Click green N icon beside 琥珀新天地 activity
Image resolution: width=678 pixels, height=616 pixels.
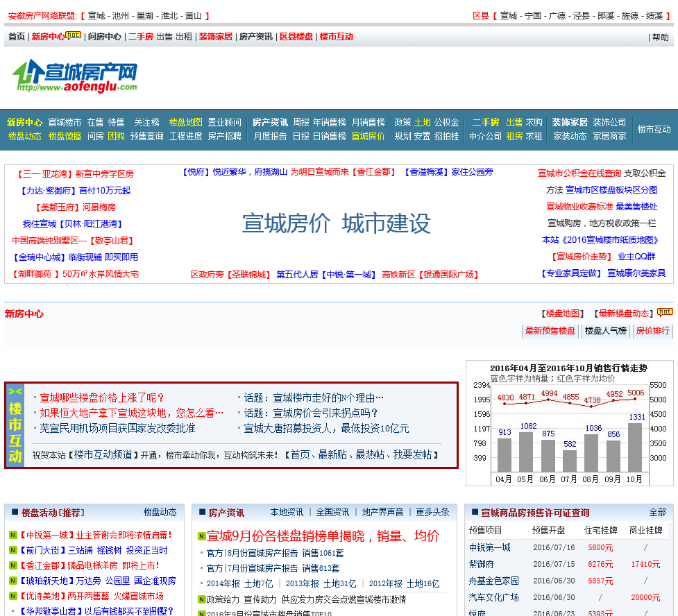pos(13,581)
